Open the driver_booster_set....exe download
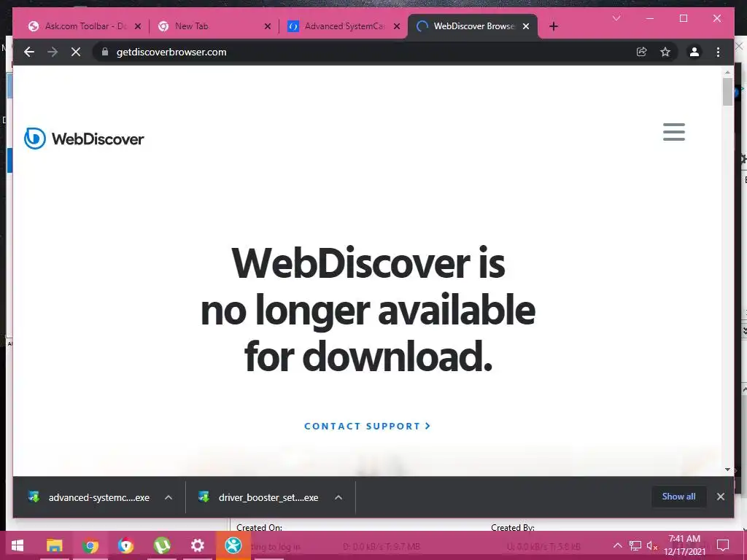Screen dimensions: 747x560 click(x=260, y=497)
